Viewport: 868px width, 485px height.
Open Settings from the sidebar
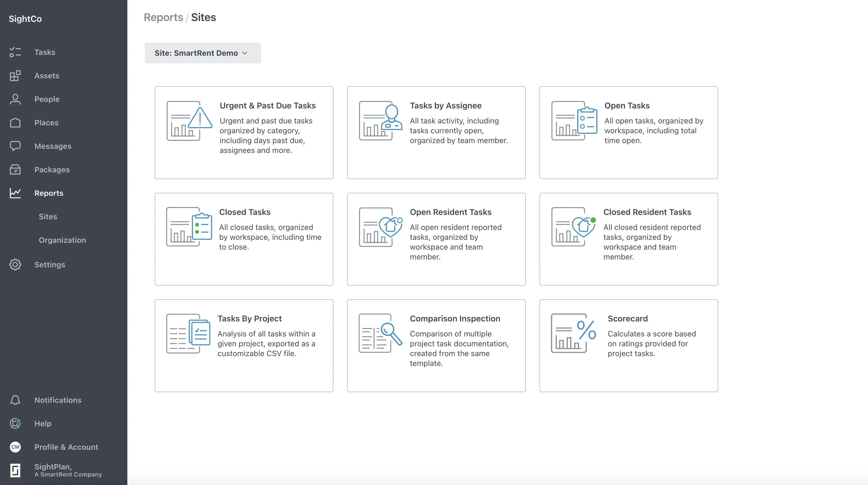50,265
